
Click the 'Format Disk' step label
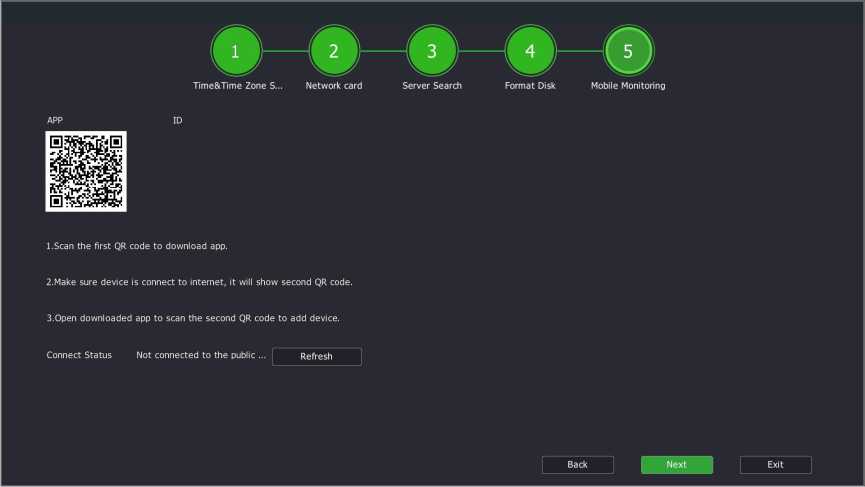[530, 85]
